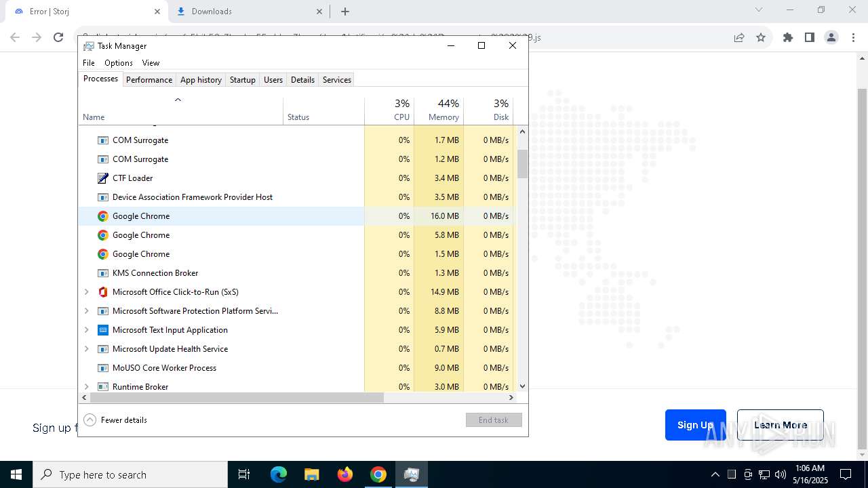
Task: Click the Fewer details collapse arrow icon
Action: (90, 420)
